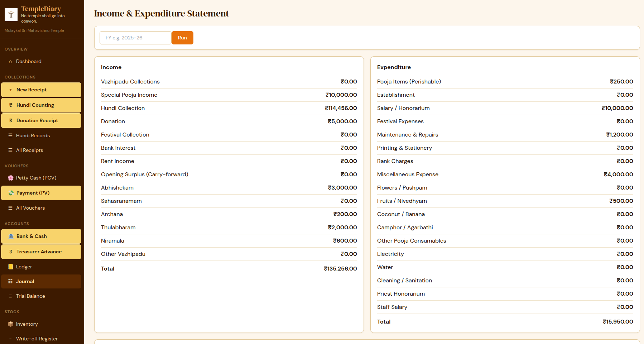Click the Staff Salary row label
Screen dimensions: 644x344
coord(392,307)
